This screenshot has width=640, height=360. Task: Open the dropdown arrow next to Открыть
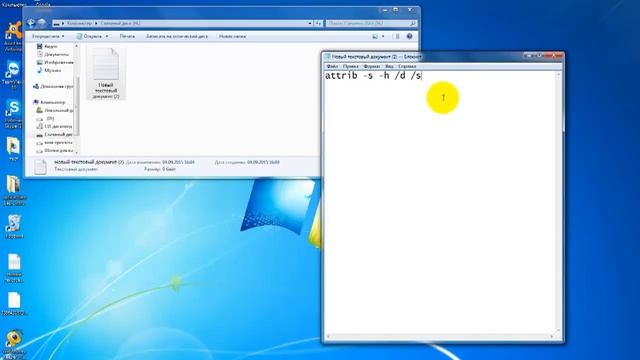point(107,36)
